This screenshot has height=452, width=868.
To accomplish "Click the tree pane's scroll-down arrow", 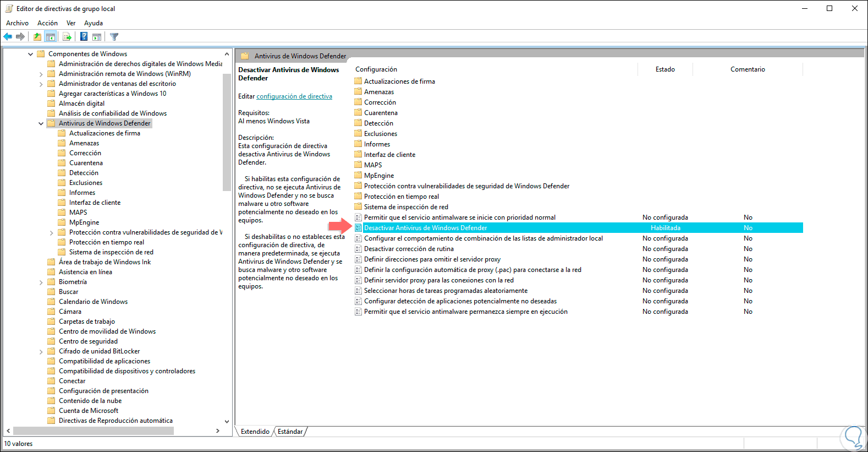I will [227, 422].
